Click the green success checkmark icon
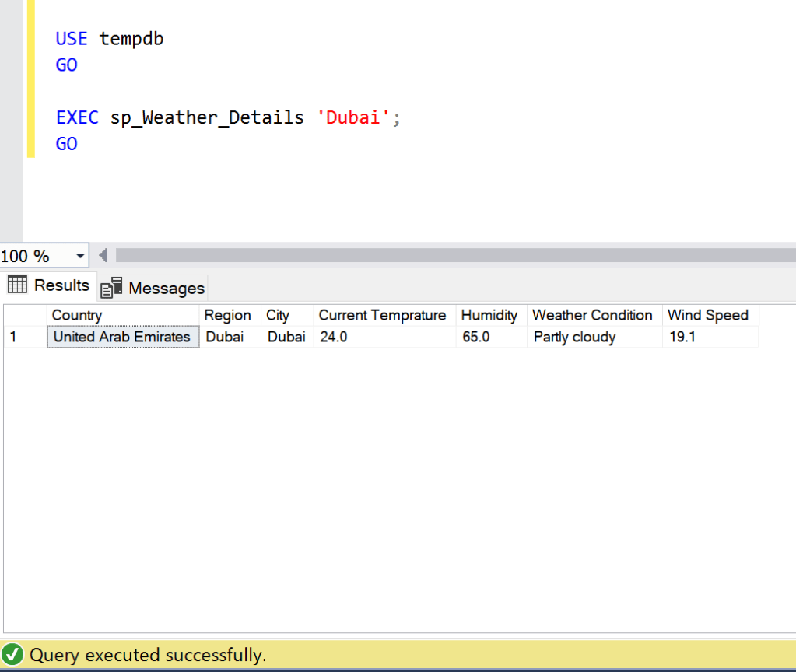 [13, 655]
